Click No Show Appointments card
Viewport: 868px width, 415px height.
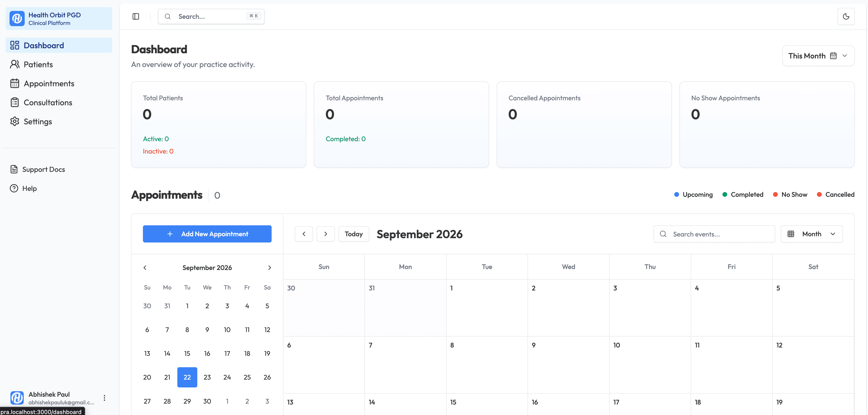pos(767,125)
